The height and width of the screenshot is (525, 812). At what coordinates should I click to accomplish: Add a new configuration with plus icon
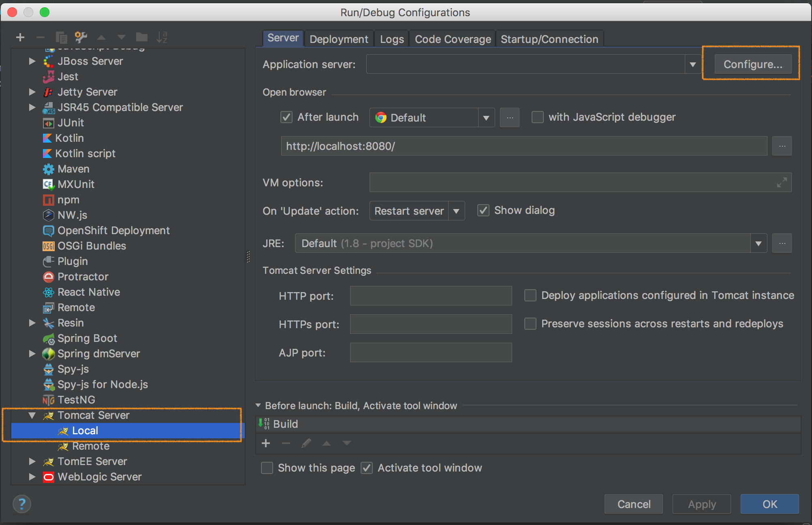tap(20, 38)
